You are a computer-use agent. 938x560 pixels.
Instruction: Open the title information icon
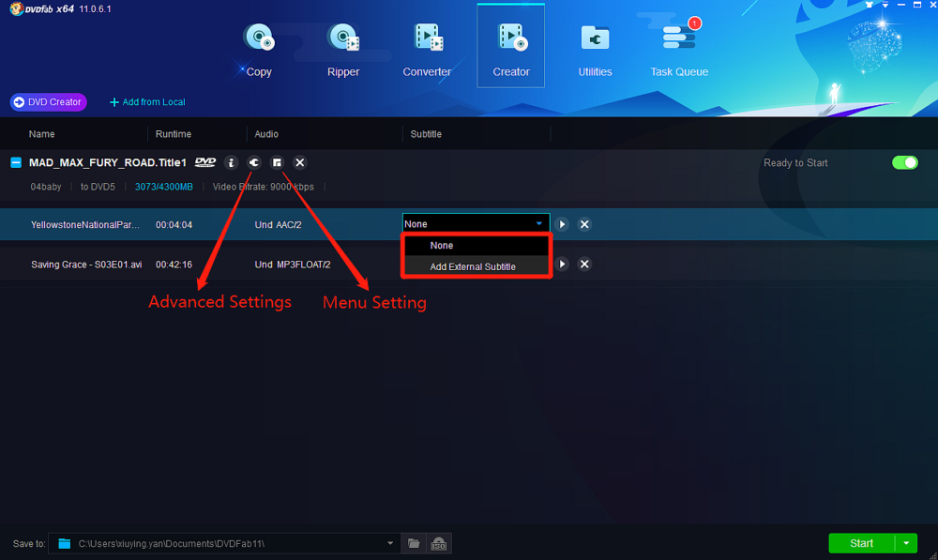point(231,162)
